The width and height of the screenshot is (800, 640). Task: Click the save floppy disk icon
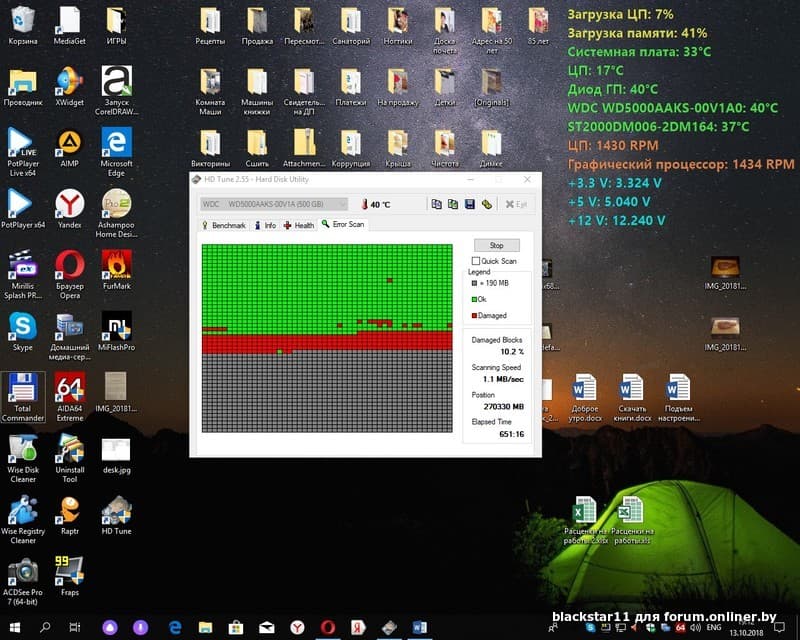tap(469, 204)
